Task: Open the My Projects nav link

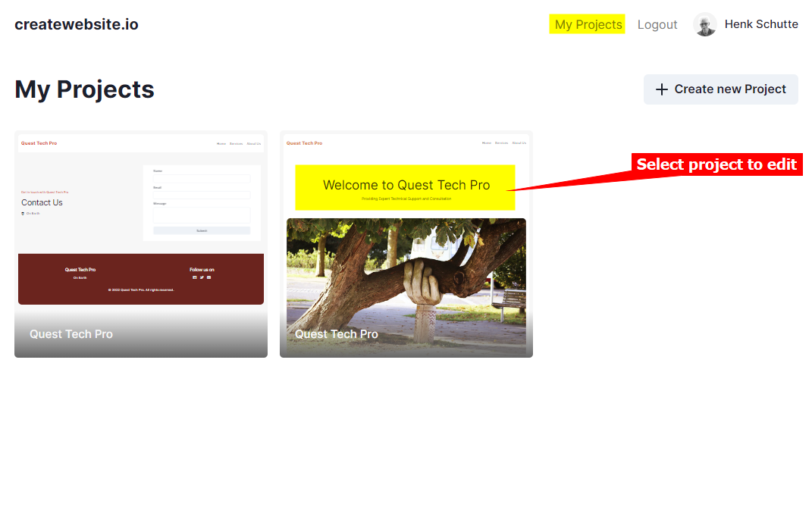Action: pos(588,24)
